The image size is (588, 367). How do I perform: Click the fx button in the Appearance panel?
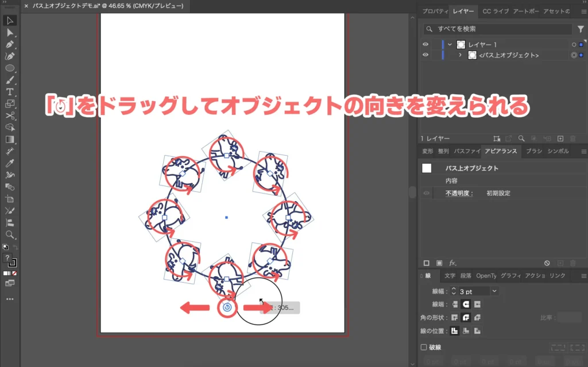(452, 263)
